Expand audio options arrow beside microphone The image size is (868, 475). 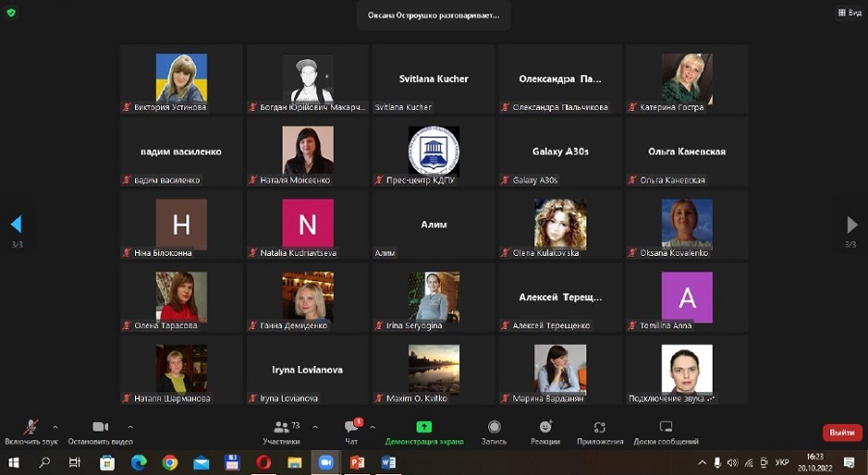point(55,426)
